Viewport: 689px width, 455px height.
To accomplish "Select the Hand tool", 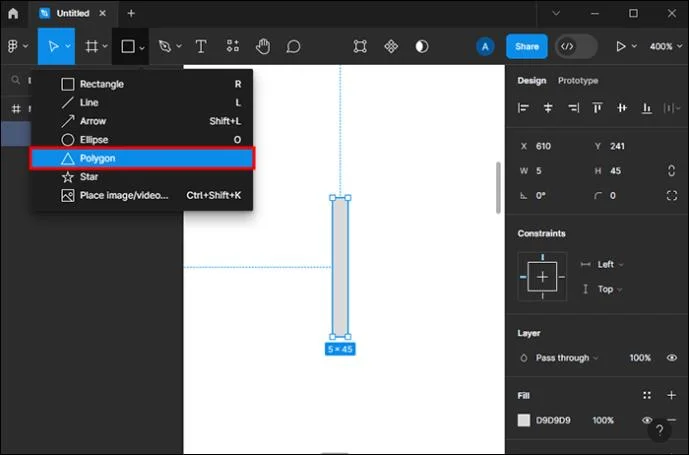I will (263, 46).
